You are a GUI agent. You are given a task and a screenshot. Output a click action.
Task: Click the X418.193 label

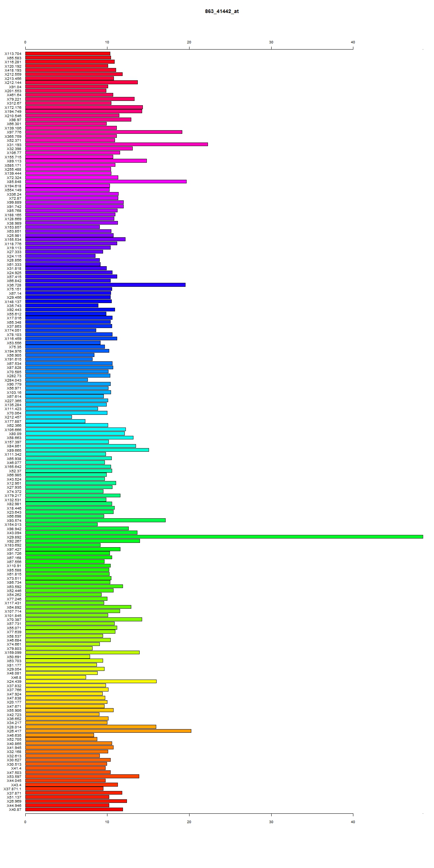(13, 70)
